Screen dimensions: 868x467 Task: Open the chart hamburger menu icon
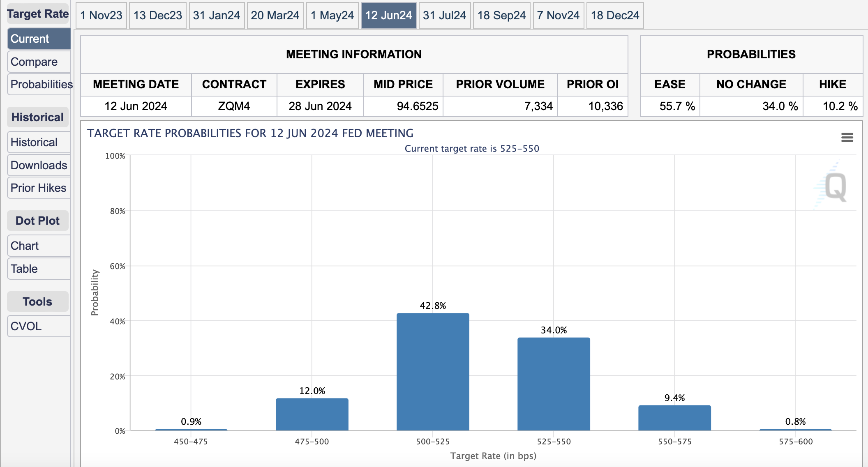point(847,137)
